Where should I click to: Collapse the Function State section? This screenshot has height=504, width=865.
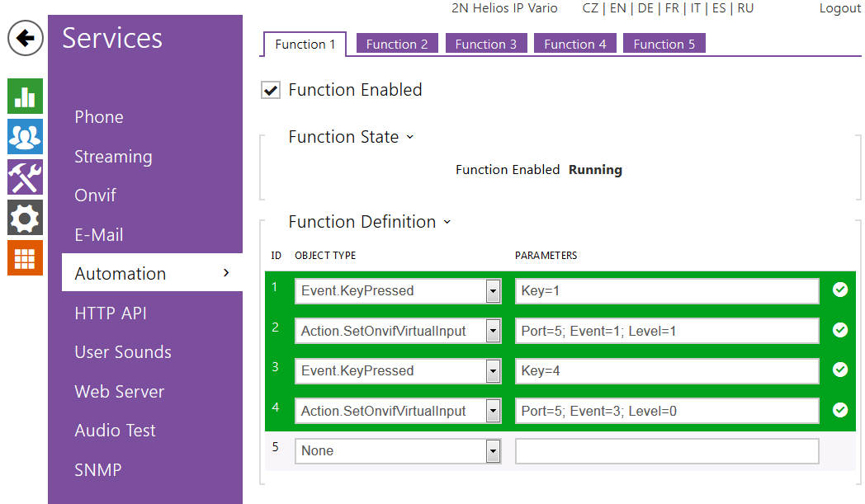(410, 137)
